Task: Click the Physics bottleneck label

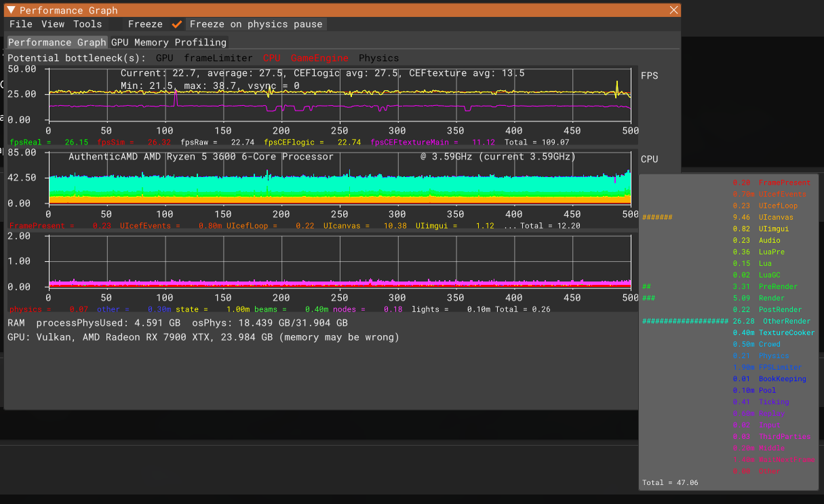Action: tap(378, 58)
